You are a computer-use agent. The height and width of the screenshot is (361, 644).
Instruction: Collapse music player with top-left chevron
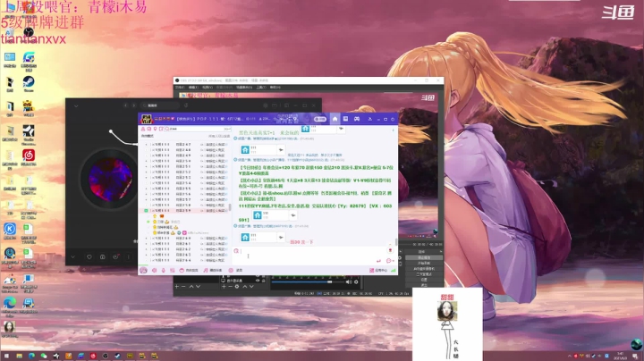pyautogui.click(x=76, y=105)
